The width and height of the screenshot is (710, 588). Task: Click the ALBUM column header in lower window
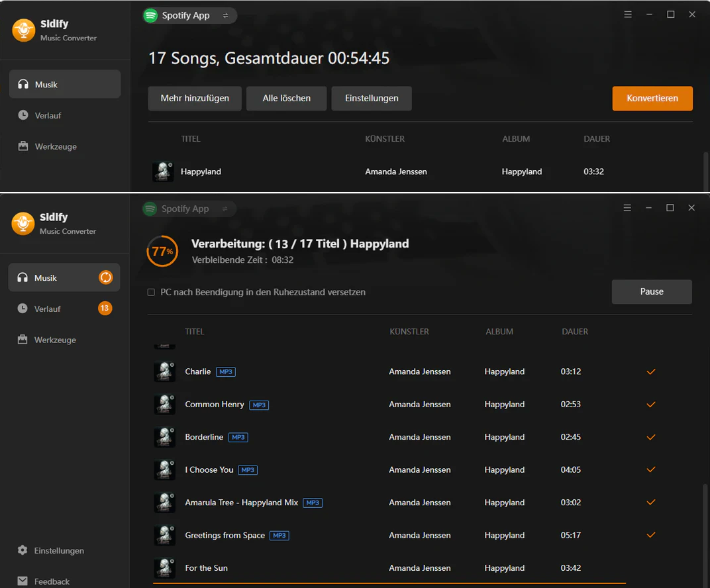pos(499,331)
